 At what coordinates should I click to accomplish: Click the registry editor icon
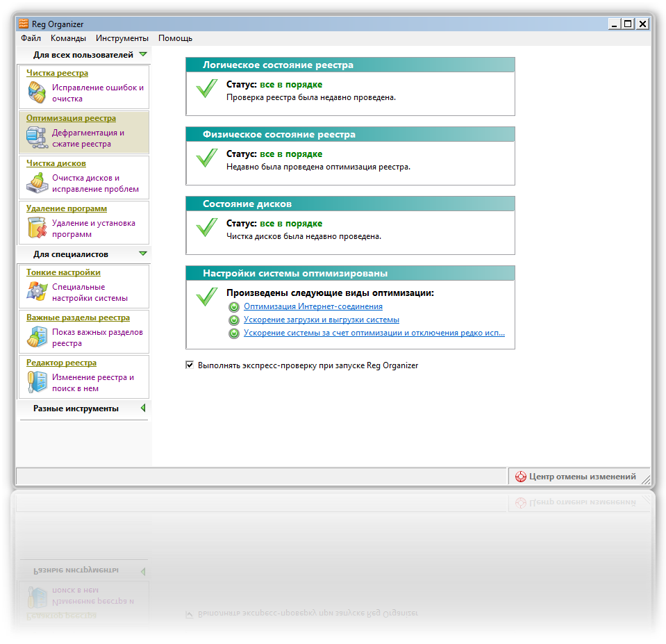[x=37, y=382]
